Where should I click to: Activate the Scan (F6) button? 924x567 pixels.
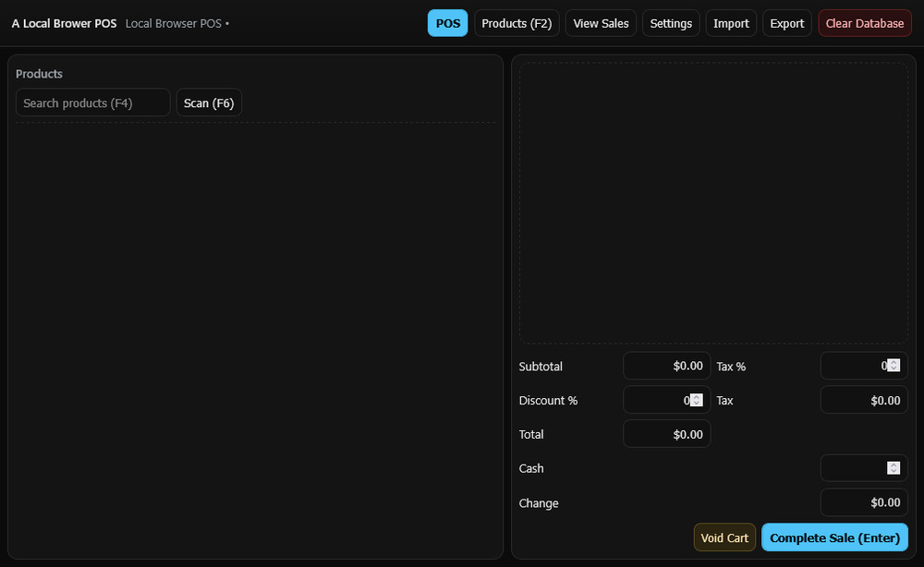[209, 103]
